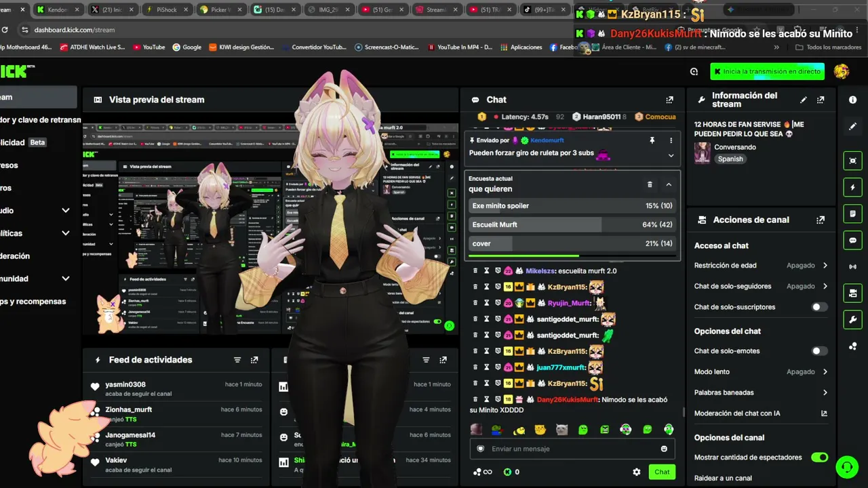Open the recompensas item in left sidebar

37,302
